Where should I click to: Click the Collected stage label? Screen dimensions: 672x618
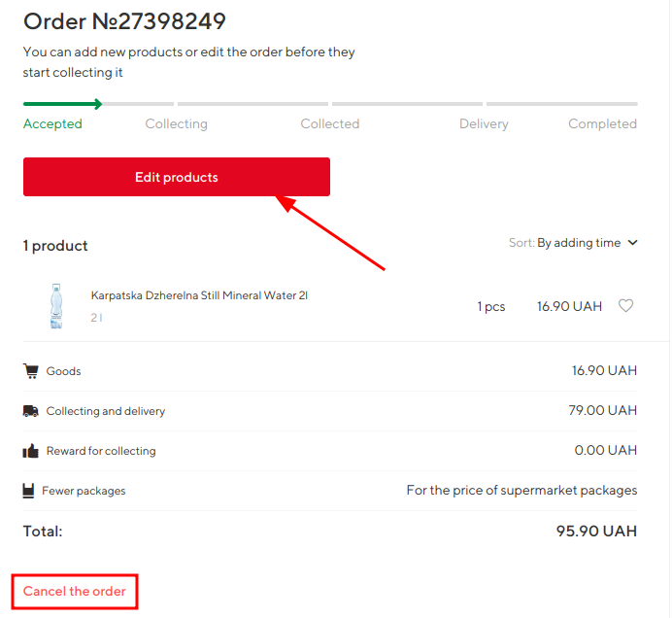click(329, 124)
